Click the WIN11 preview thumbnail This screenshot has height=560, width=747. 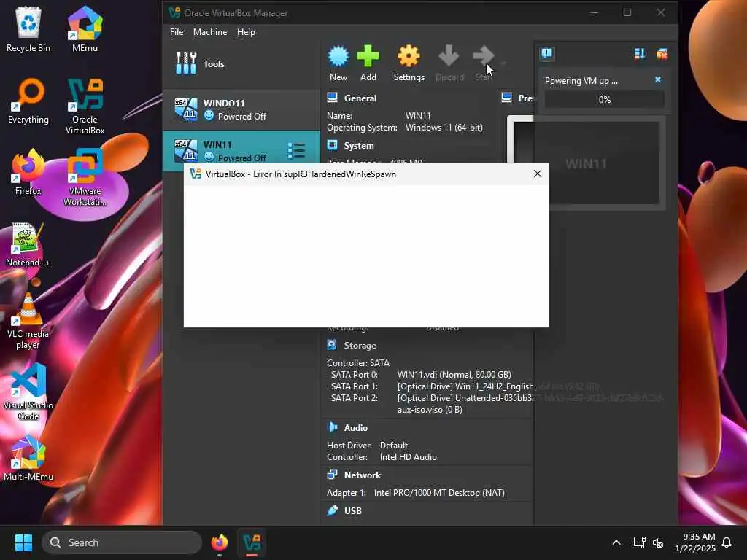tap(586, 163)
